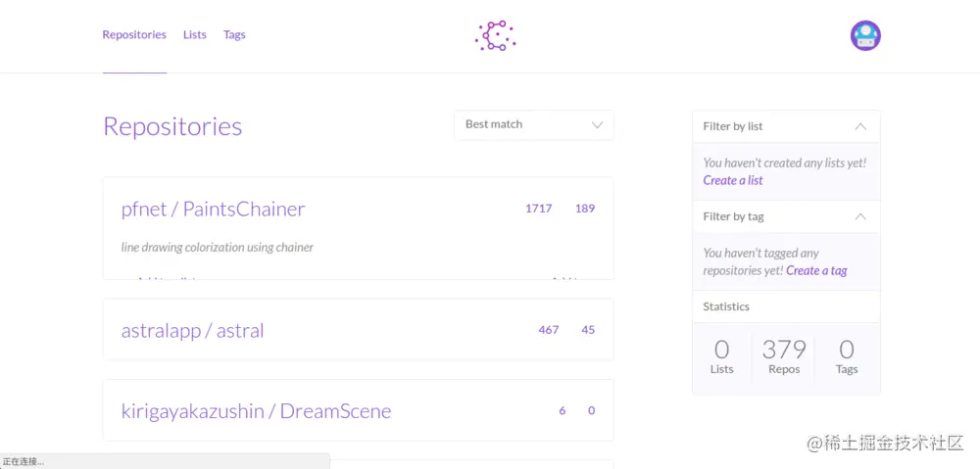This screenshot has width=980, height=469.
Task: Open the kirigayakazushin / DreamScene repository
Action: pyautogui.click(x=256, y=411)
